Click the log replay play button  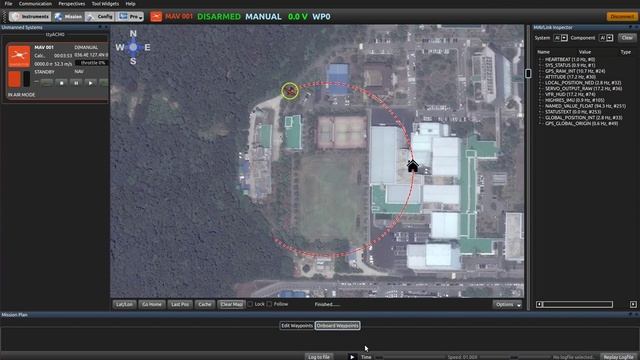tap(352, 357)
